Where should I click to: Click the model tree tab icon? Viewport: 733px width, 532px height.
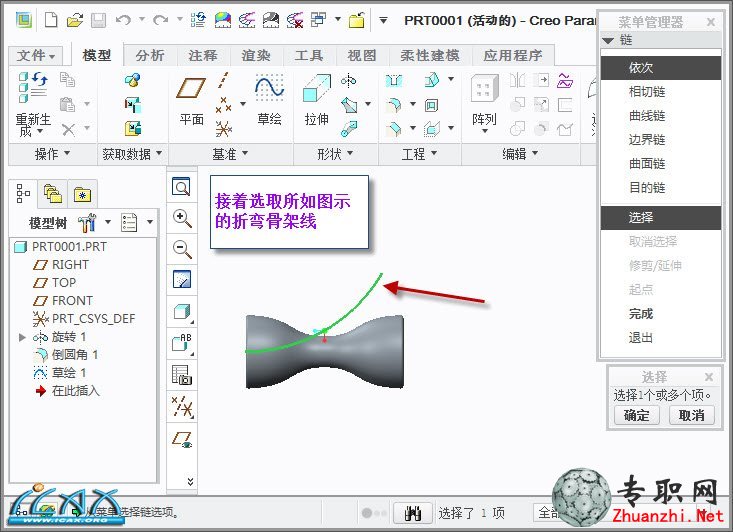(x=23, y=193)
